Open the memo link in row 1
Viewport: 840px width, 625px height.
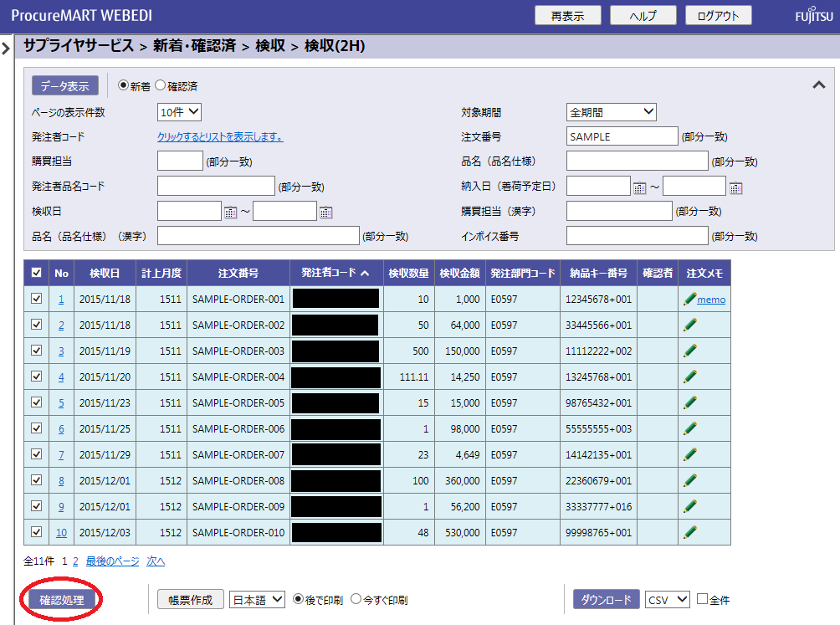coord(711,300)
